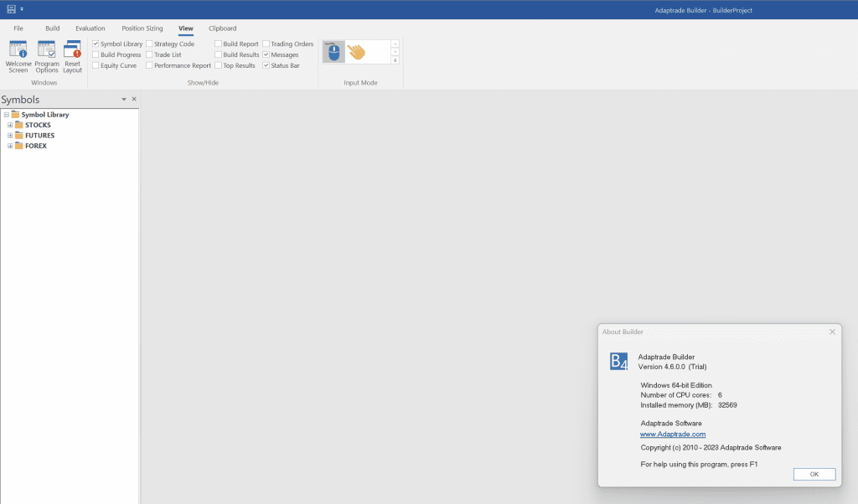The image size is (858, 504).
Task: Uncheck the Symbol Library checkbox
Action: pos(96,44)
